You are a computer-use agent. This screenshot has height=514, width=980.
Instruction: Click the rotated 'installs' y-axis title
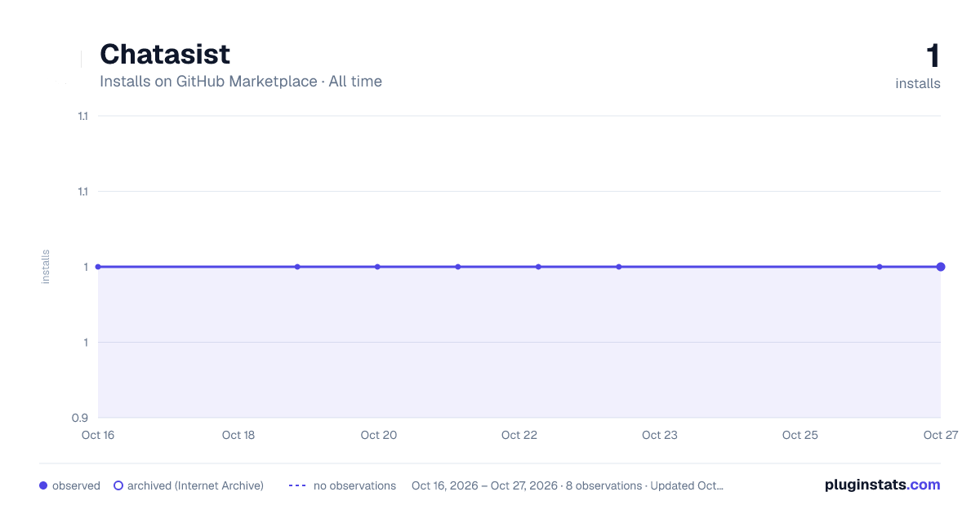coord(46,267)
